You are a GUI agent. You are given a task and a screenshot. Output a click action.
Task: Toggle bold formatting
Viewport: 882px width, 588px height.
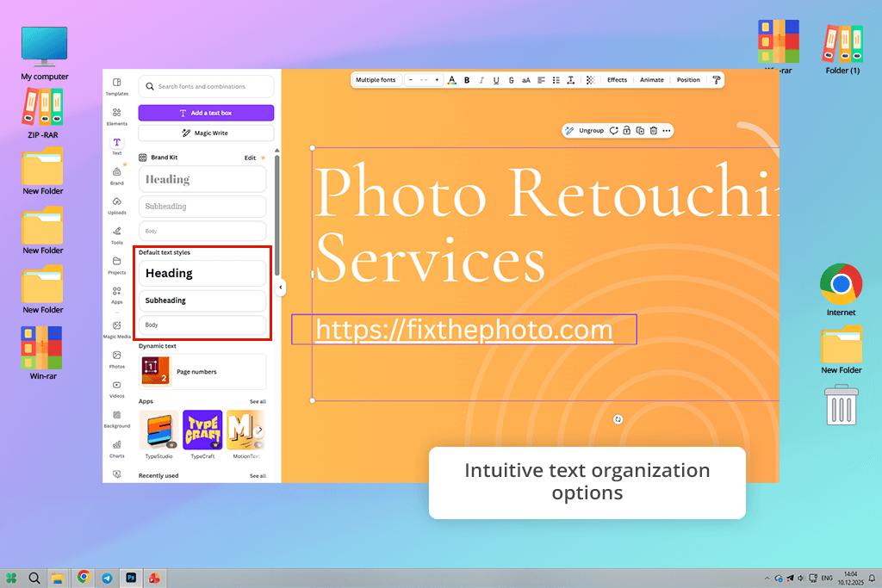coord(467,80)
